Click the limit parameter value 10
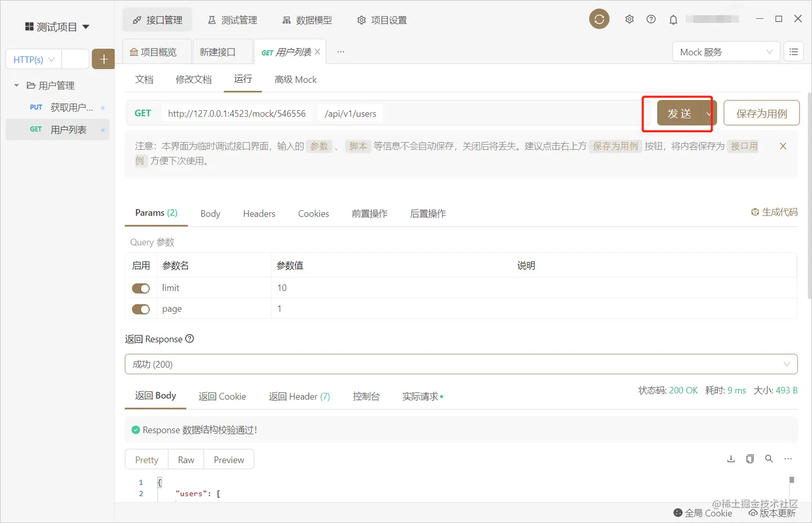This screenshot has height=523, width=812. [282, 288]
